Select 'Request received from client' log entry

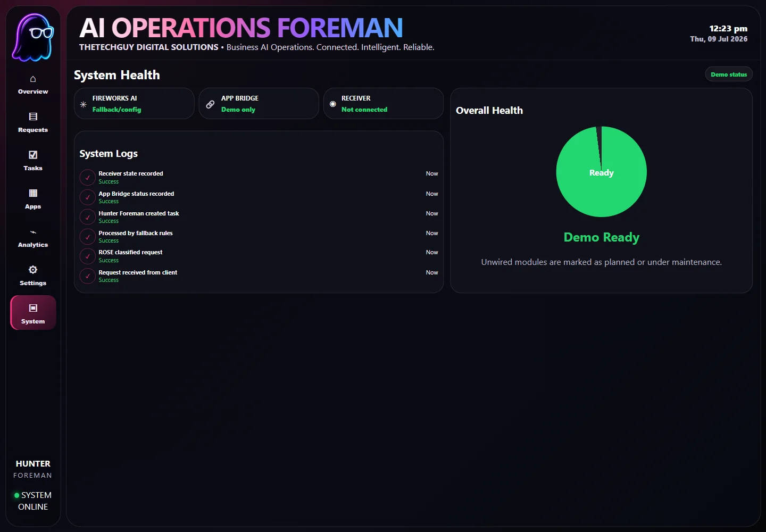(x=259, y=276)
